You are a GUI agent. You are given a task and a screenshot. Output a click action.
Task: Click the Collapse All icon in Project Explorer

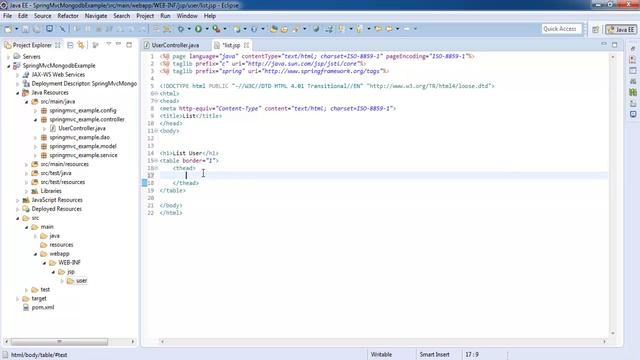point(70,45)
